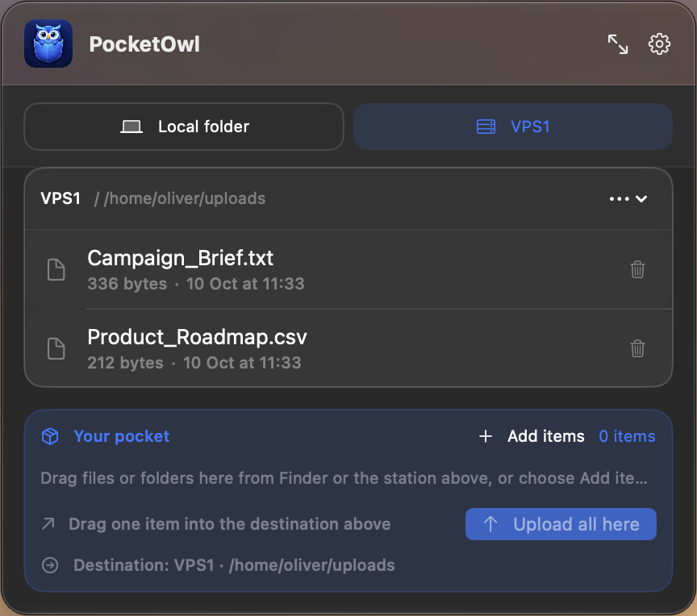Open the three-dots more options menu
Viewport: 697px width, 616px height.
(620, 198)
